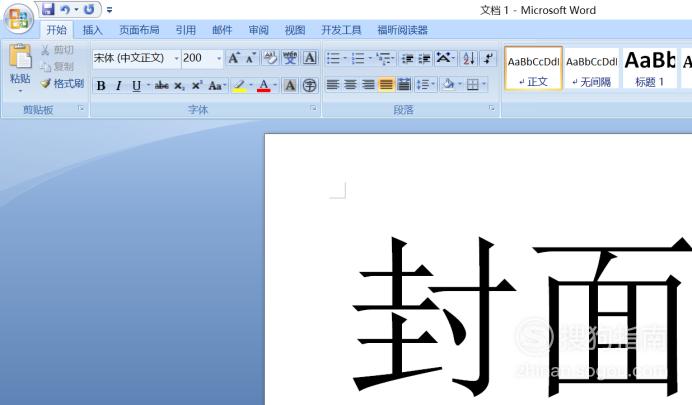Grow font size with enlarge A

233,58
